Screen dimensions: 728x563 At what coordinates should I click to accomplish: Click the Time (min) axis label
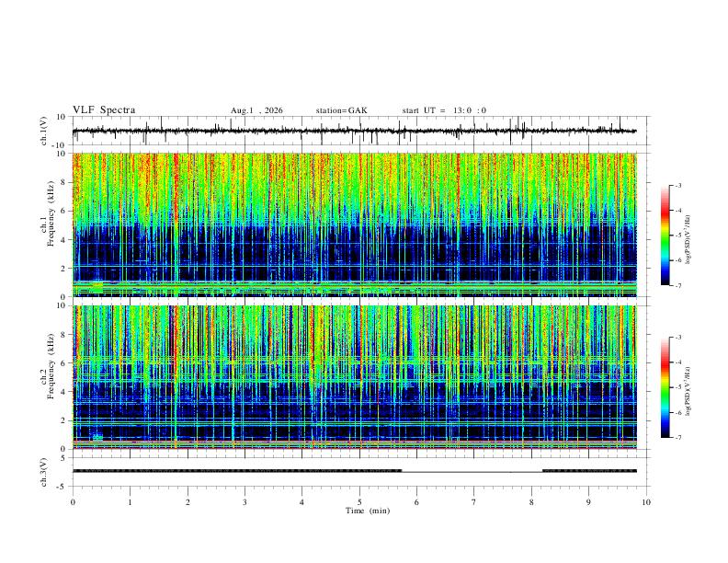coord(368,511)
